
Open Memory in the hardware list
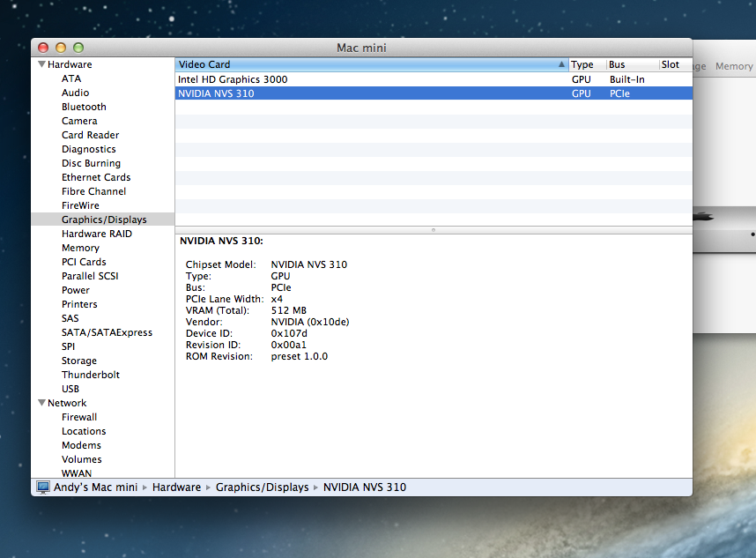click(80, 248)
